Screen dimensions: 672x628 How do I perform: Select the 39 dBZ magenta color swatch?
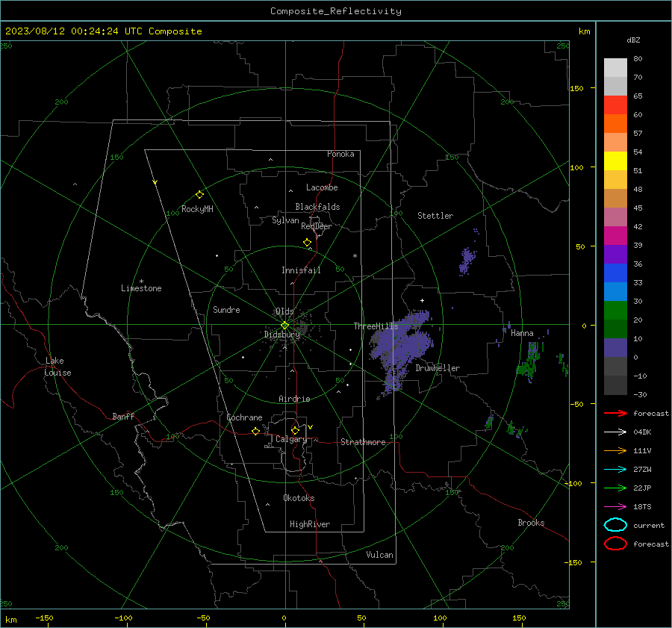(615, 235)
